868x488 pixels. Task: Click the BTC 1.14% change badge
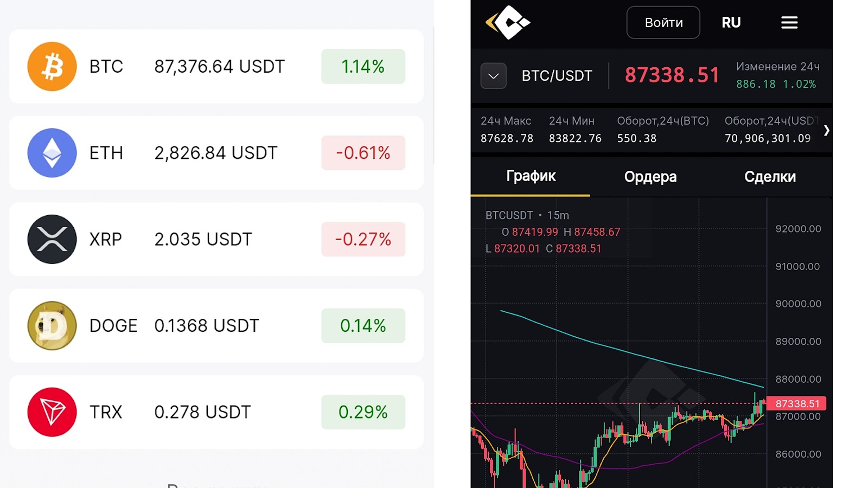[363, 67]
